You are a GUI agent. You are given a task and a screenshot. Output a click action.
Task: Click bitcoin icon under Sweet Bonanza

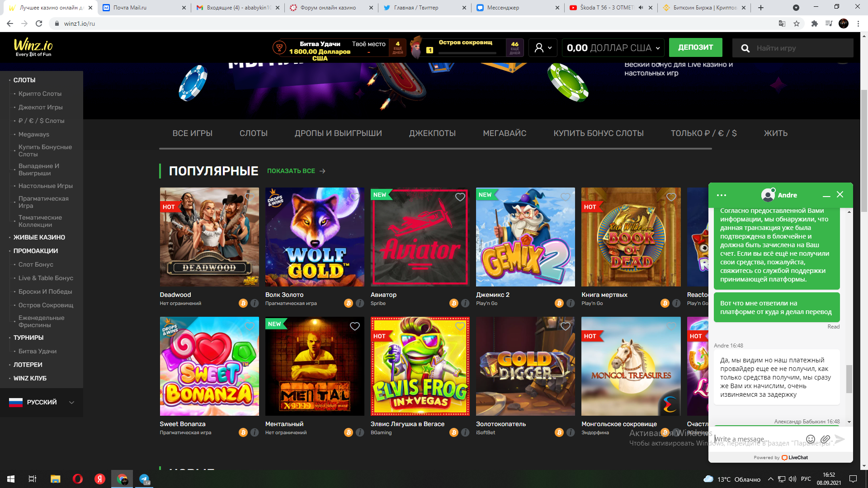pos(243,432)
